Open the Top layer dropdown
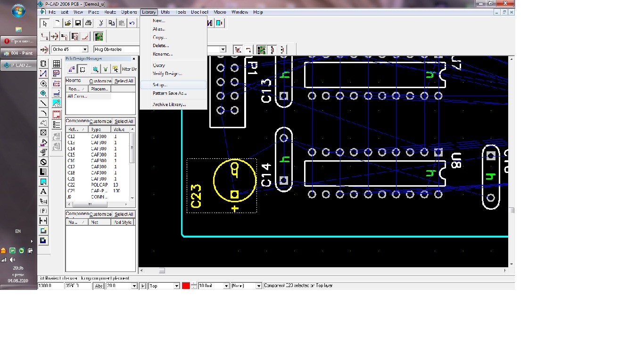644x362 pixels. (x=177, y=286)
